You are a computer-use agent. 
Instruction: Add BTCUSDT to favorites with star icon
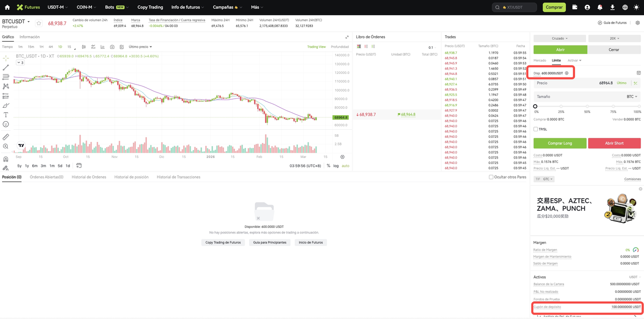pyautogui.click(x=39, y=23)
